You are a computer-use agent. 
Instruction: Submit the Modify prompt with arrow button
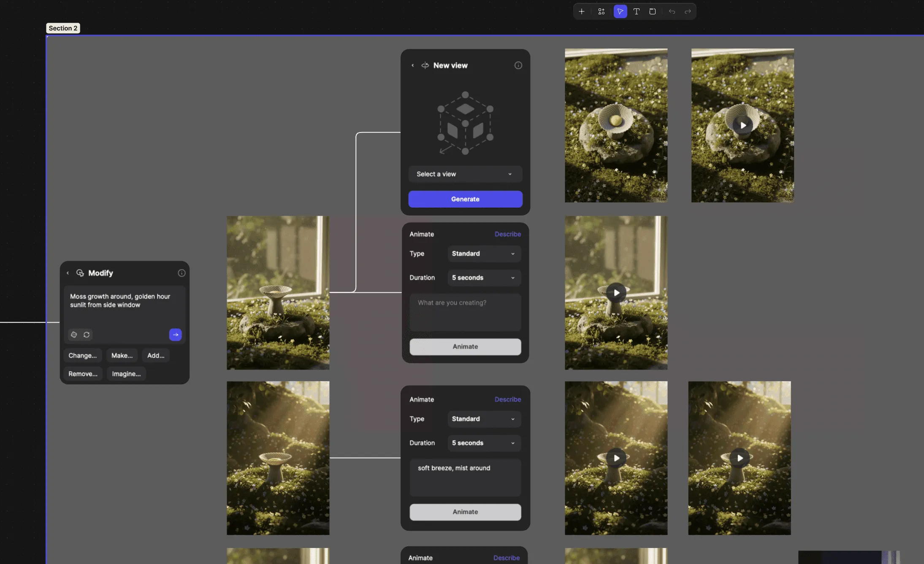[x=175, y=335]
